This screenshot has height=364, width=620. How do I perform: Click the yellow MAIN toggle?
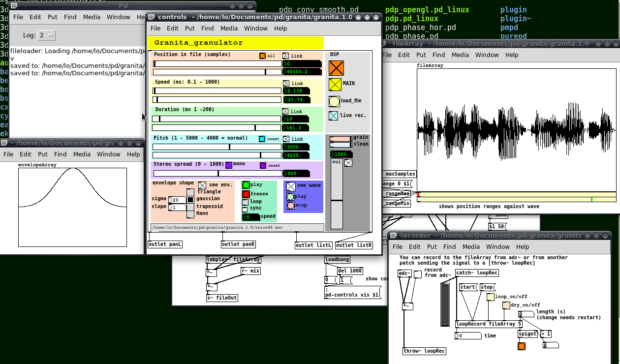[x=336, y=84]
